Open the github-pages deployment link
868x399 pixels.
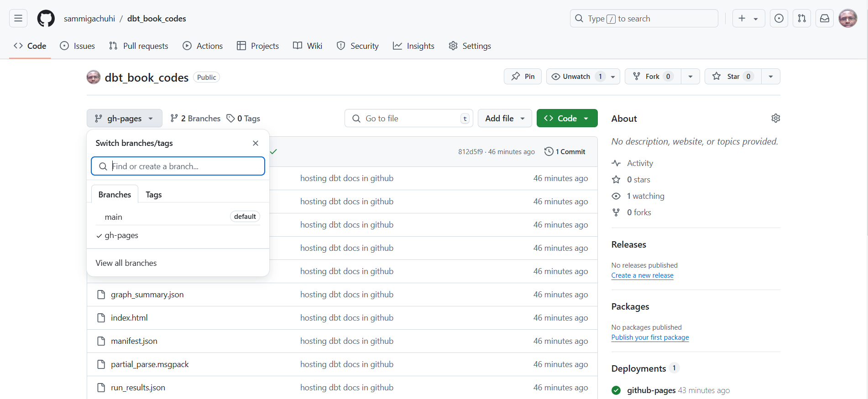click(651, 390)
